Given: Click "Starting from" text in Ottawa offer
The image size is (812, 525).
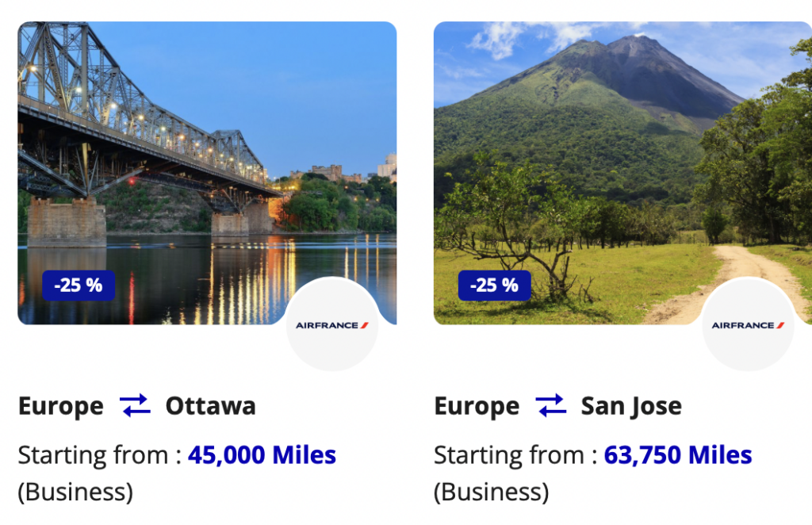Looking at the screenshot, I should coord(94,456).
